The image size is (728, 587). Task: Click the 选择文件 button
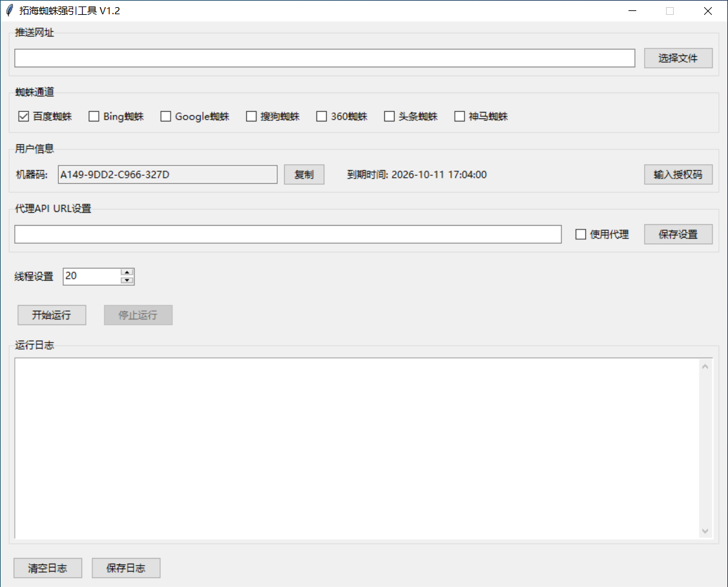tap(678, 58)
